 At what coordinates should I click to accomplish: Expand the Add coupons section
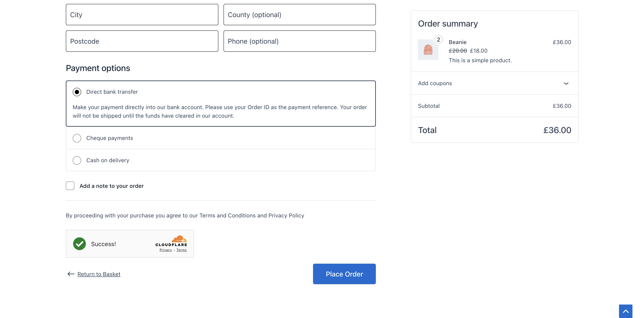tap(435, 83)
